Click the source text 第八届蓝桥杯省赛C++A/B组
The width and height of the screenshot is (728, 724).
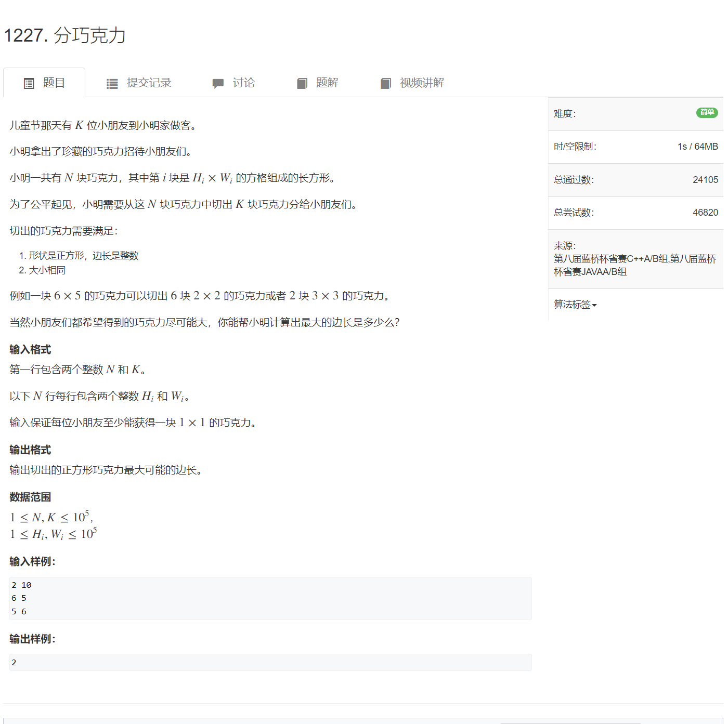tap(610, 259)
